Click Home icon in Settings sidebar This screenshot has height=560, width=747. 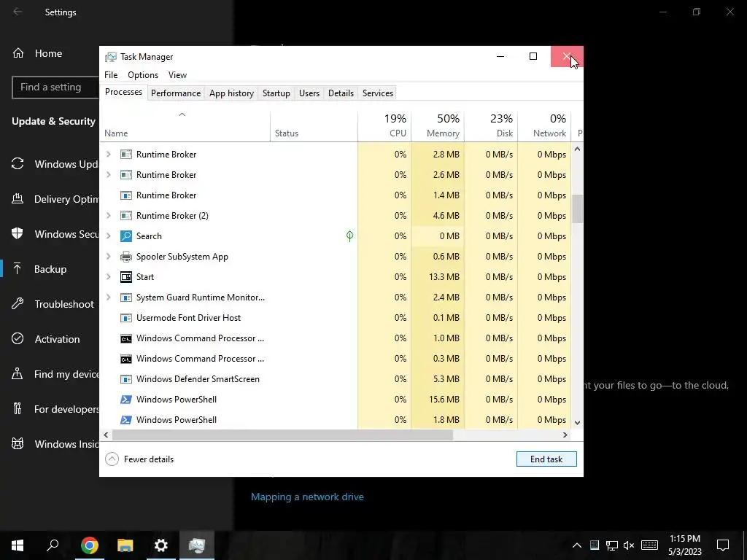(x=18, y=53)
